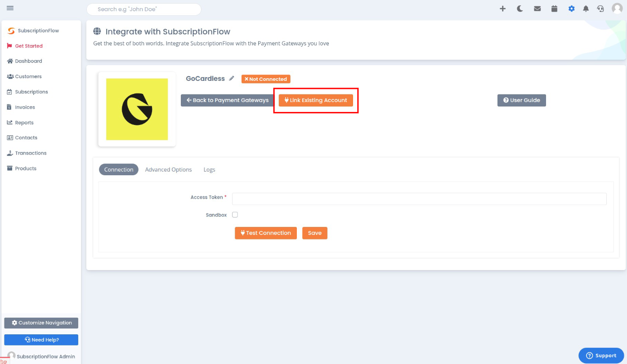
Task: Open the Support chat button
Action: coord(601,355)
